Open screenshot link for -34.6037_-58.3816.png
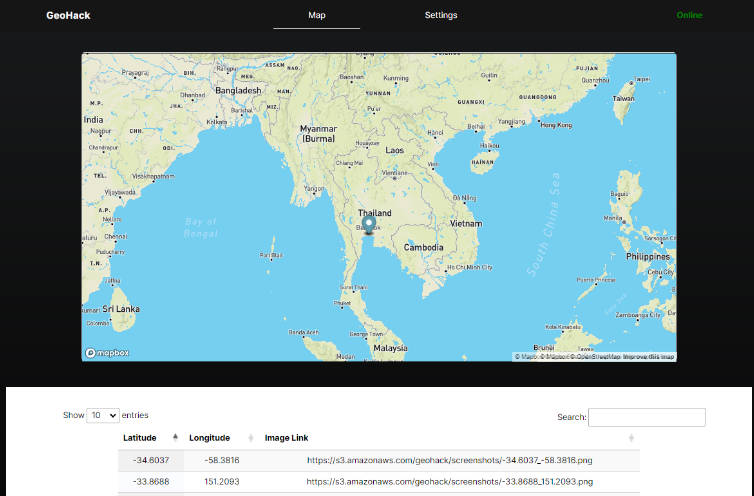Screen dimensions: 754x496 coord(448,460)
